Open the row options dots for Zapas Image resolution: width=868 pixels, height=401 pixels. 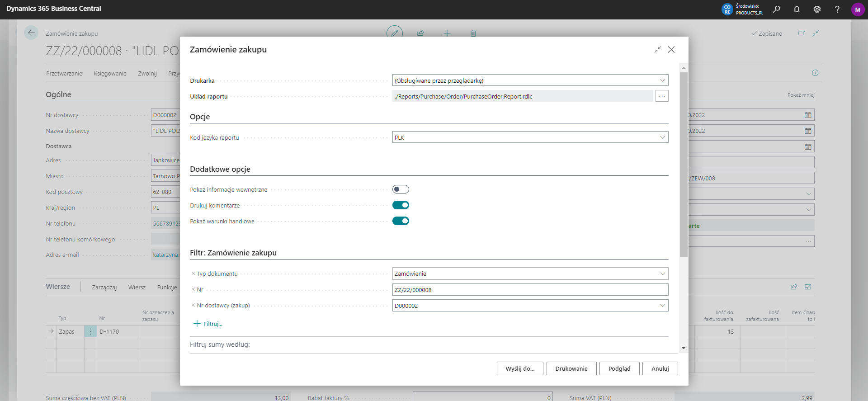(x=90, y=331)
